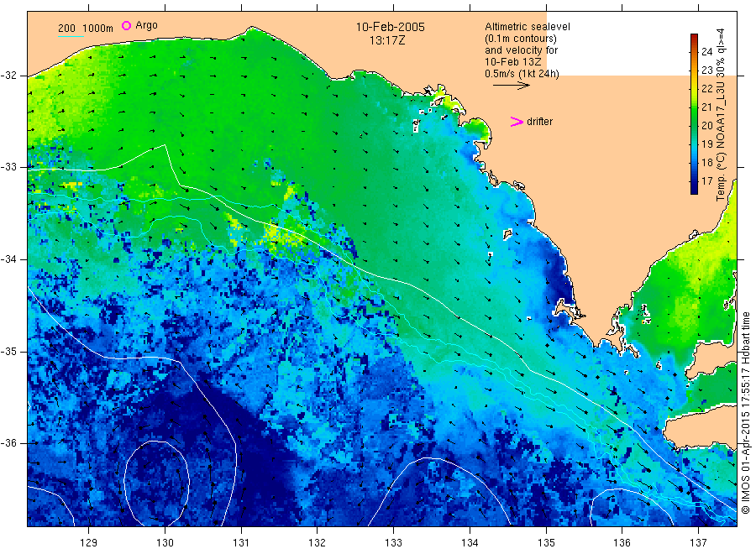Click the IMOS copyright timestamp text

tap(745, 413)
